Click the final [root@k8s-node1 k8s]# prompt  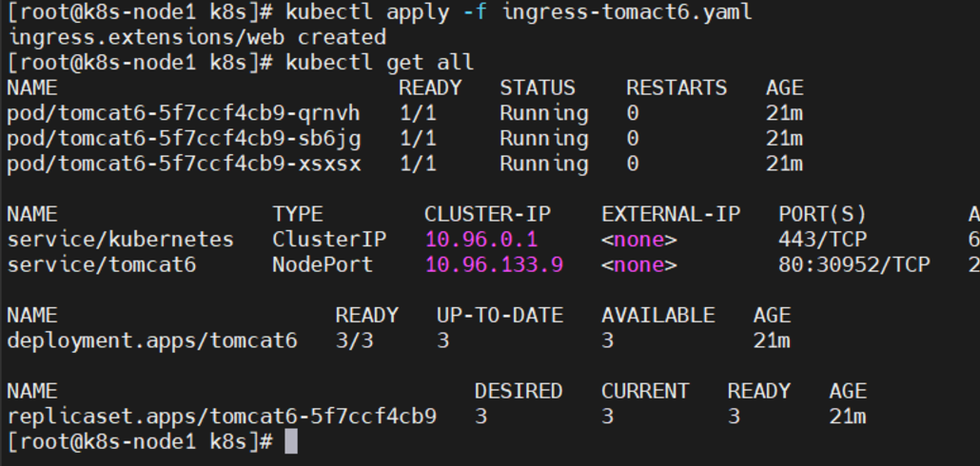[x=139, y=441]
